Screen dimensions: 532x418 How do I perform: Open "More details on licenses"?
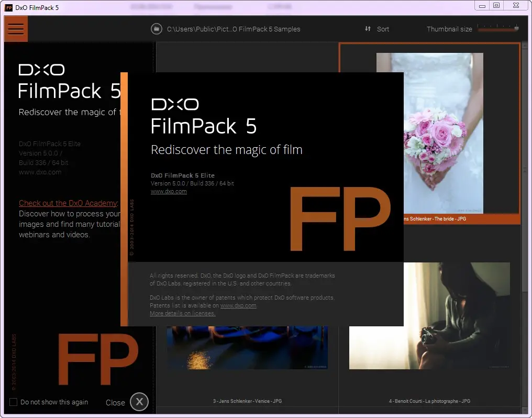point(182,313)
